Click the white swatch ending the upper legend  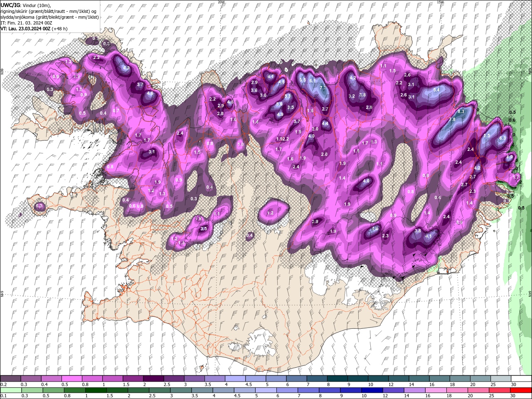coord(521,379)
